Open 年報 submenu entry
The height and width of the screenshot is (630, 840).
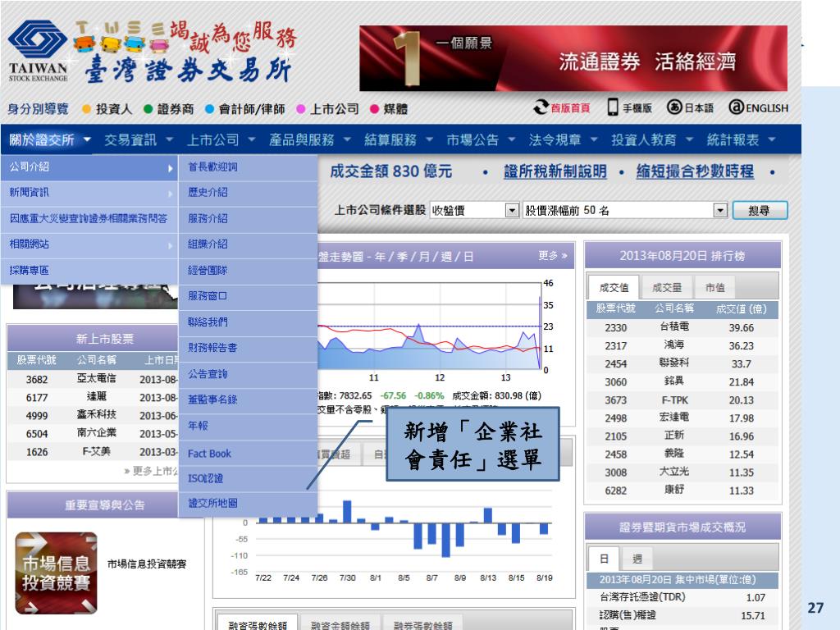(248, 426)
